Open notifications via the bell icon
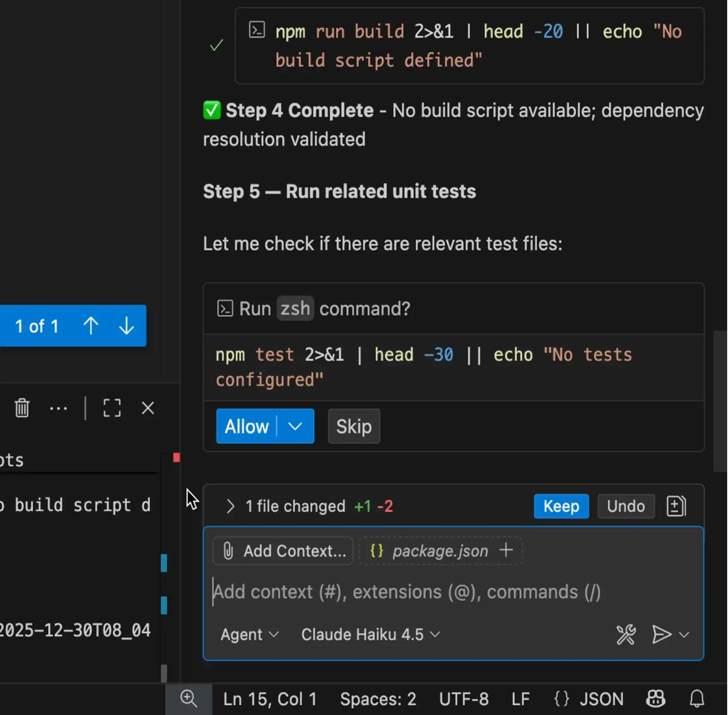The height and width of the screenshot is (715, 728). (x=697, y=699)
